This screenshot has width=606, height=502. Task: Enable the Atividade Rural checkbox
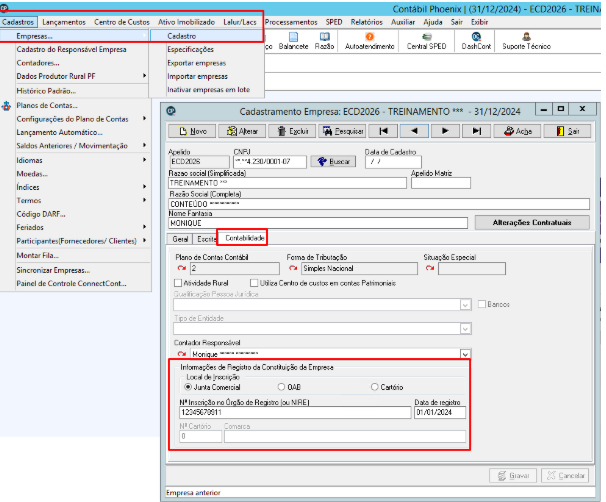pyautogui.click(x=178, y=283)
